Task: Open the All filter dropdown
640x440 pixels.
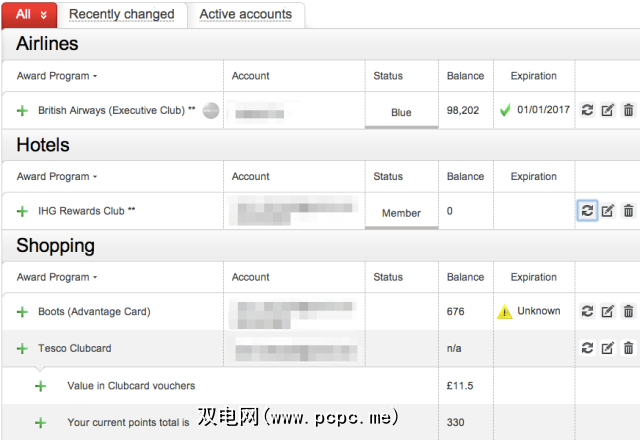Action: pyautogui.click(x=31, y=14)
